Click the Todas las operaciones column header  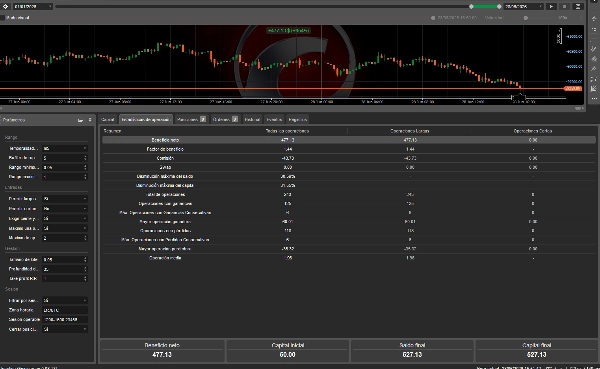pos(287,131)
